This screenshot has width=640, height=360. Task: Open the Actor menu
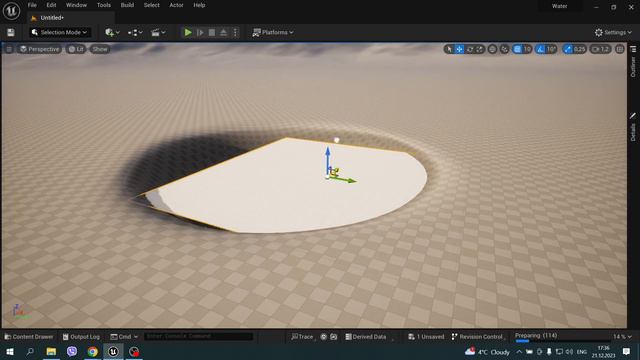tap(176, 5)
